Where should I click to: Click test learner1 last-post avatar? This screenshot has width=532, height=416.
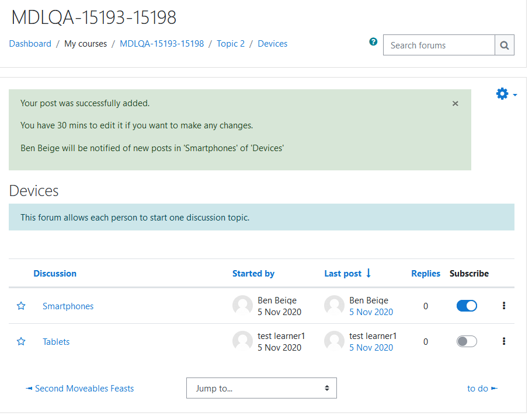click(x=335, y=341)
